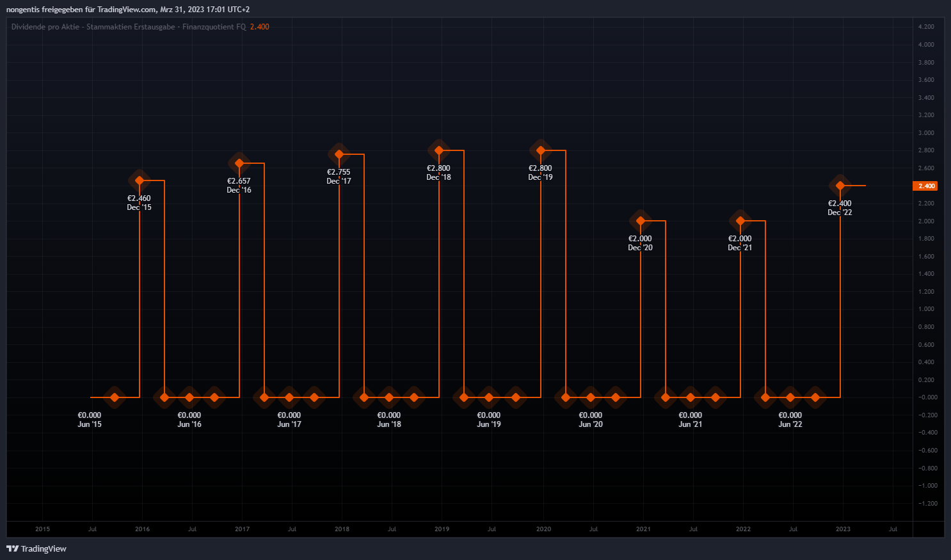Click the orange 2.400 value in the legend
Image resolution: width=951 pixels, height=560 pixels.
259,27
